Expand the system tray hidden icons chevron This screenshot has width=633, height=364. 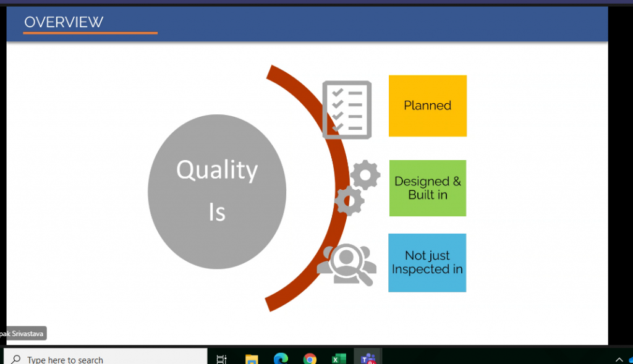619,360
